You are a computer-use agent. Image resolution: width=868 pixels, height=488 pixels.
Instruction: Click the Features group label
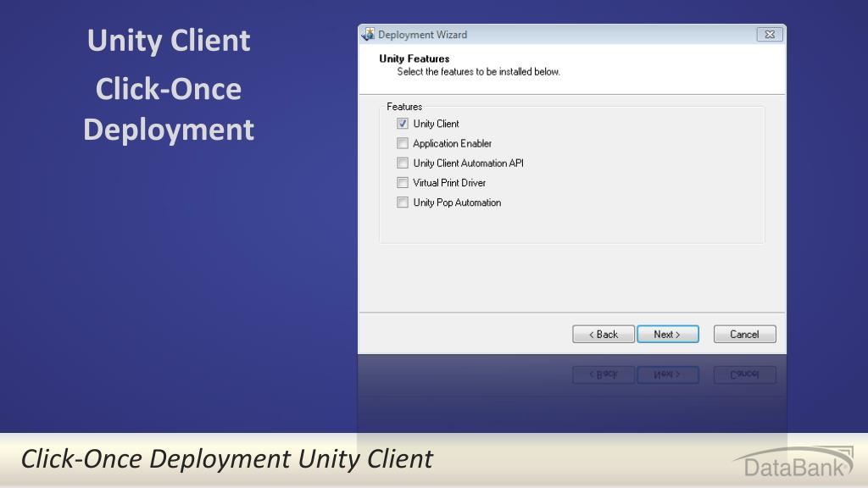[404, 107]
